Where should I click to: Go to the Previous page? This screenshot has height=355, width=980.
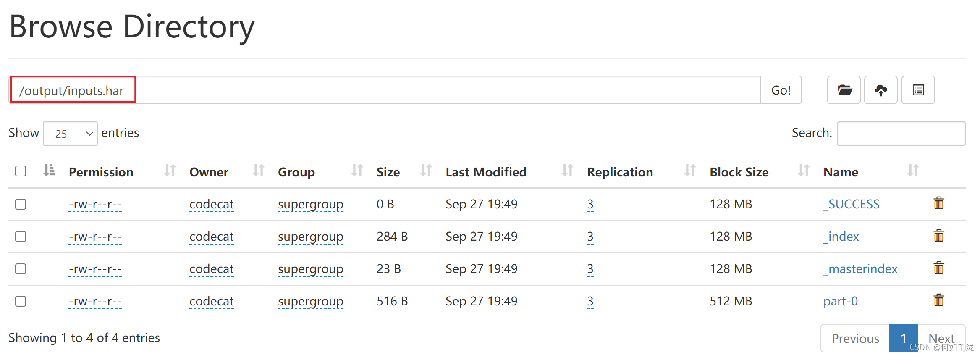point(855,338)
